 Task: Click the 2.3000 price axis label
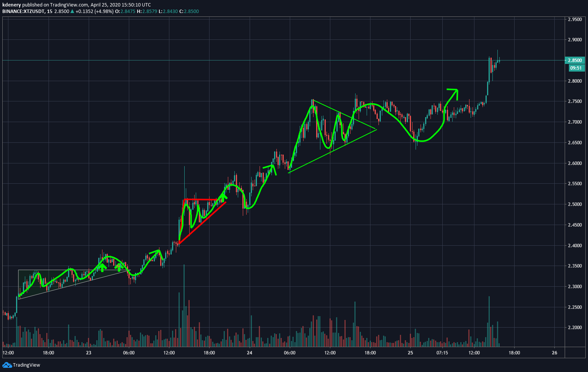(575, 287)
